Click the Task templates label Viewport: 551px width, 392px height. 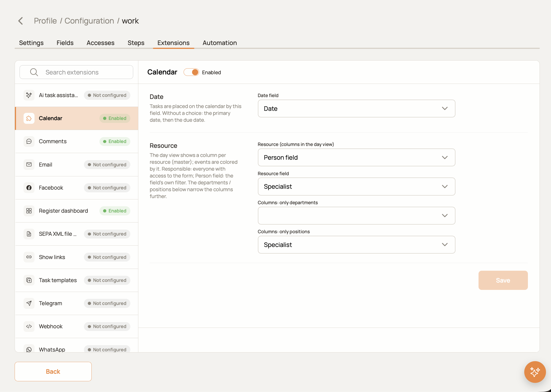(58, 280)
